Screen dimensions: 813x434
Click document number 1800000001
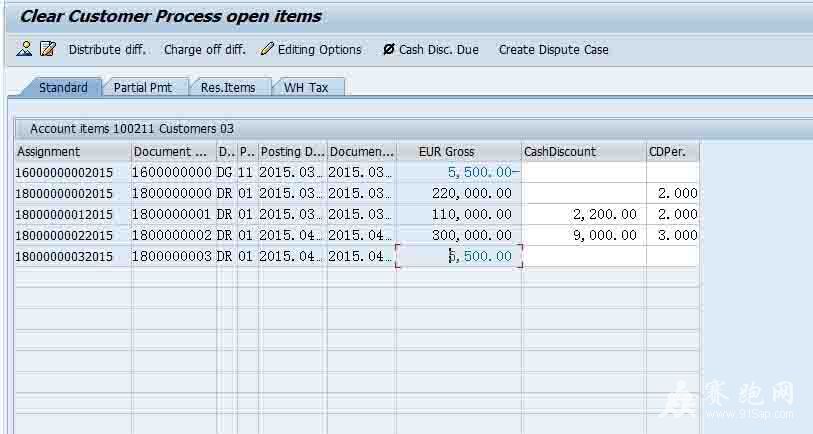click(x=172, y=214)
